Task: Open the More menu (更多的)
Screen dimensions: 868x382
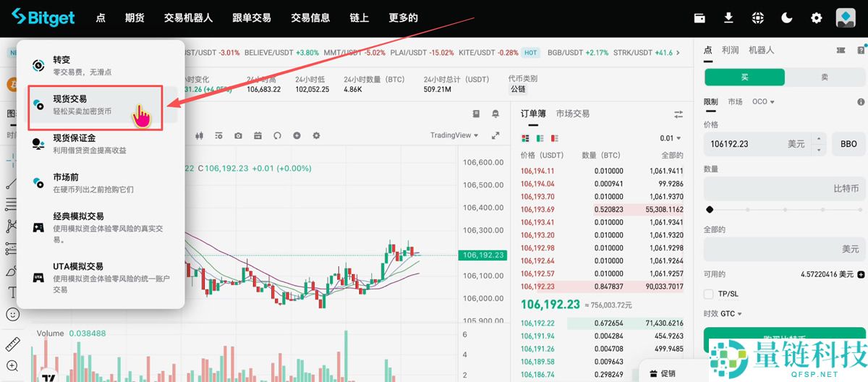Action: click(x=403, y=18)
